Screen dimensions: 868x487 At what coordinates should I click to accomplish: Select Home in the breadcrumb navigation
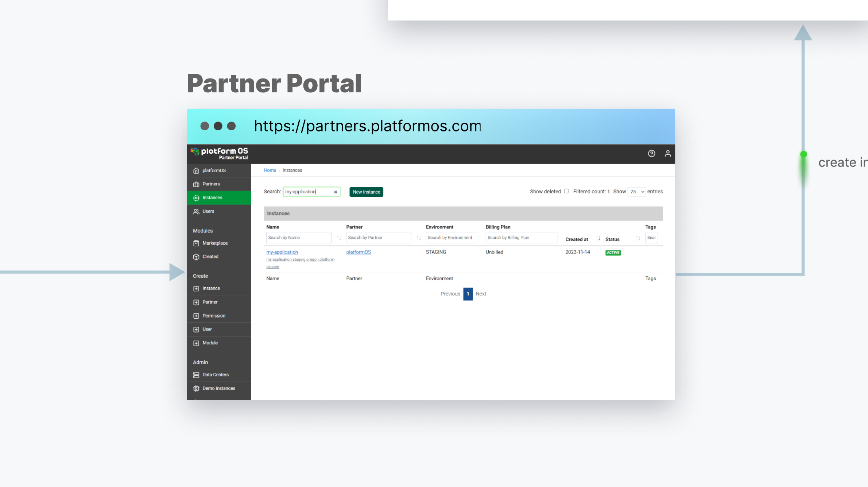click(x=270, y=170)
